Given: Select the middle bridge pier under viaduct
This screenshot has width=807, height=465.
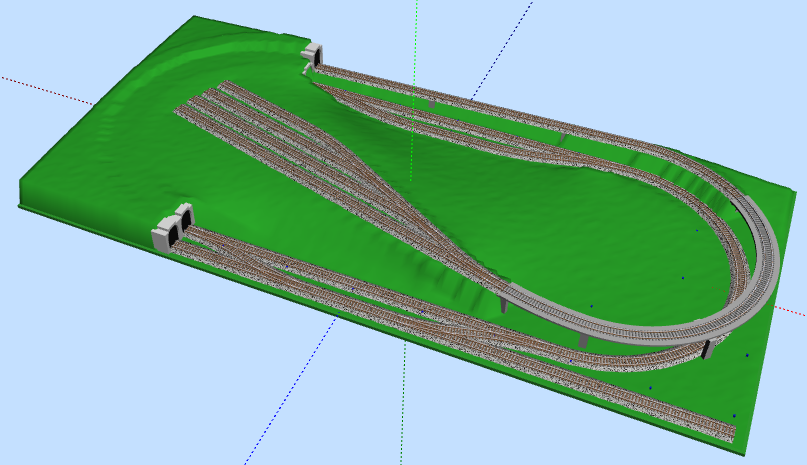Looking at the screenshot, I should [x=583, y=342].
